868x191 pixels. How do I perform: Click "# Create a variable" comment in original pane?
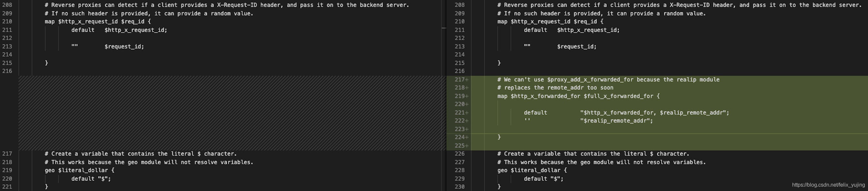[141, 154]
